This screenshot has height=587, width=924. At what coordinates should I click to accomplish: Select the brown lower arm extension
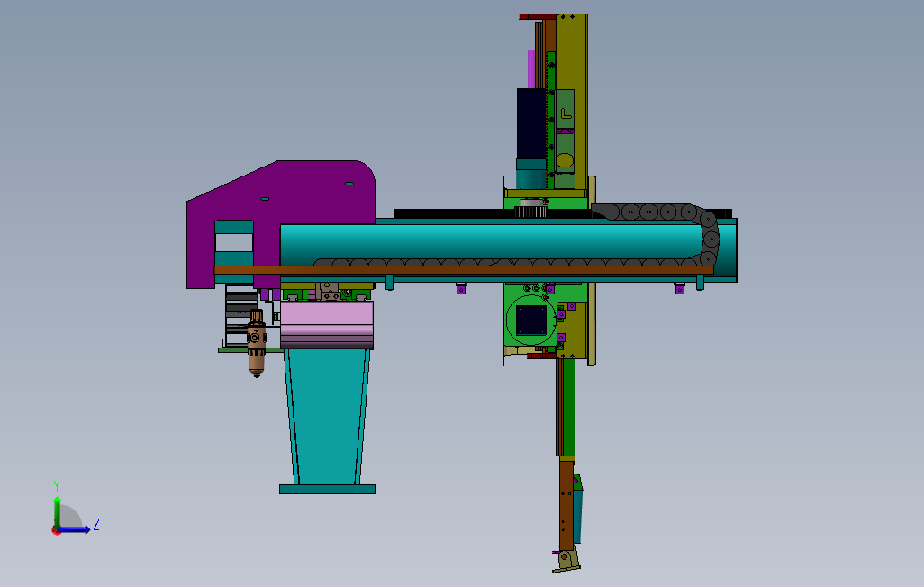[x=566, y=505]
